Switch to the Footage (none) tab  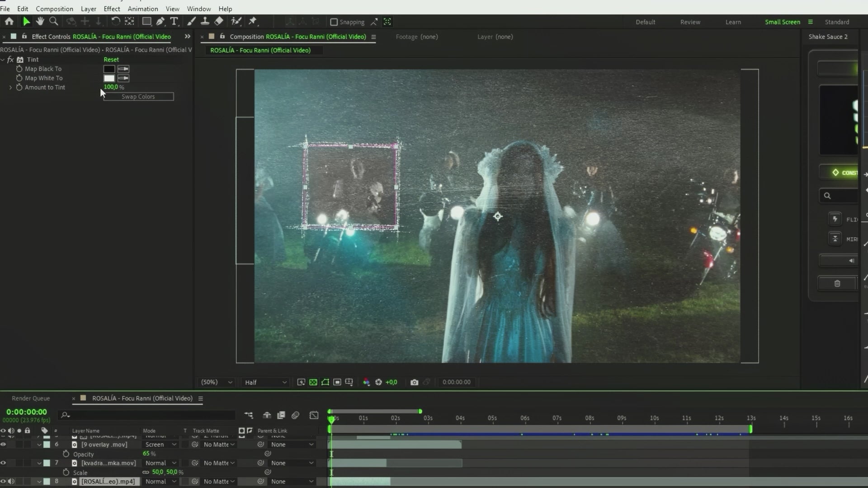coord(417,37)
